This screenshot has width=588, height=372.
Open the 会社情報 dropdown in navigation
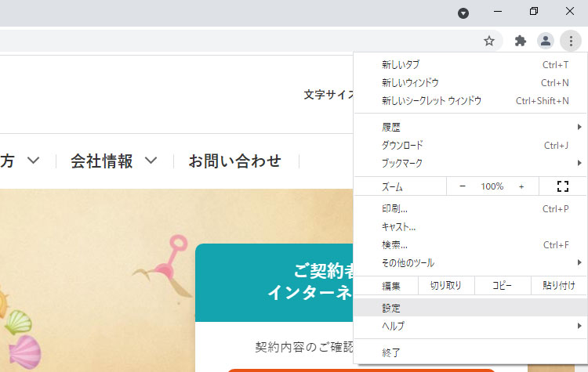(x=114, y=161)
